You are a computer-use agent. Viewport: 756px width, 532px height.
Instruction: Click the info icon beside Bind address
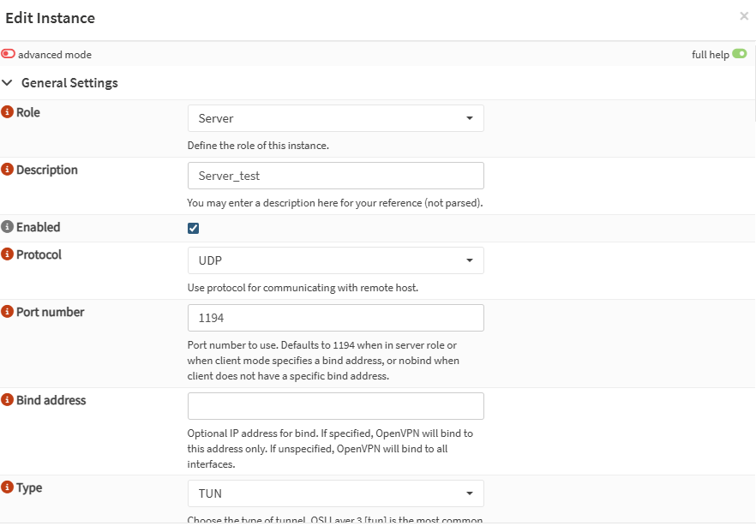[8, 400]
